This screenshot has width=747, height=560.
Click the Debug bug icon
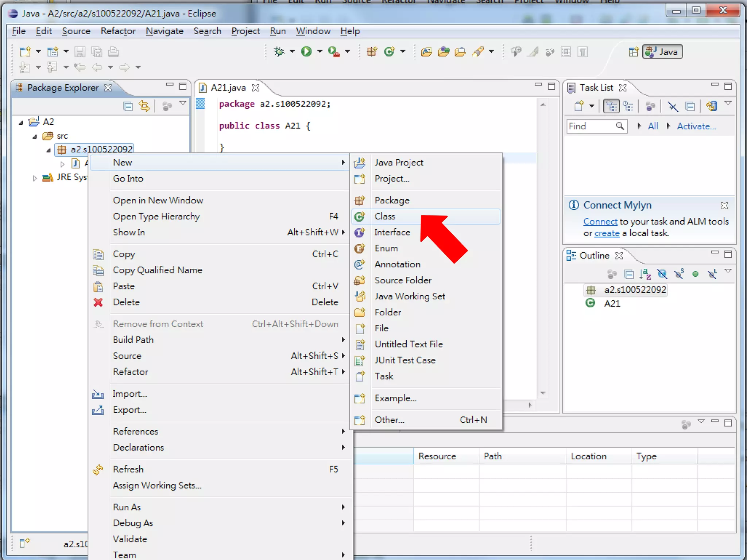click(x=279, y=52)
